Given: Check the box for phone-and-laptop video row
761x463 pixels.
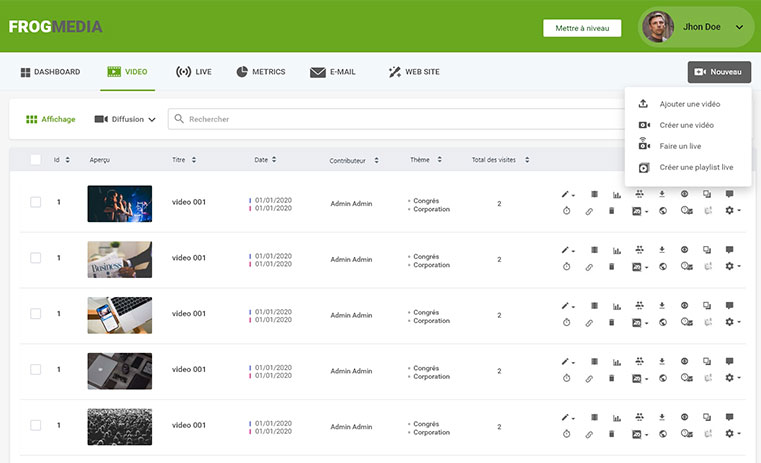Looking at the screenshot, I should point(35,314).
